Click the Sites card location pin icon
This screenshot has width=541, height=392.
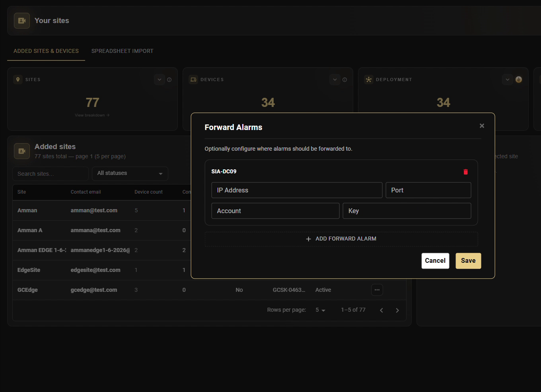pos(18,80)
